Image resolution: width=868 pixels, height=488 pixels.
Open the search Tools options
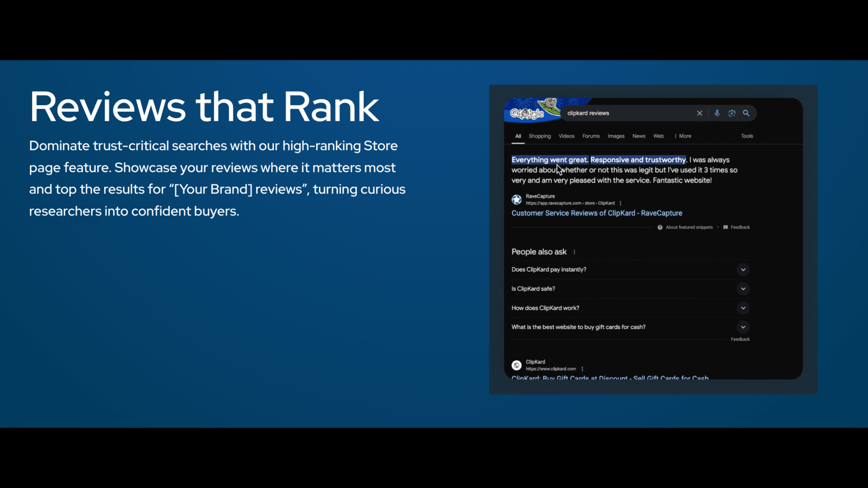(x=748, y=136)
